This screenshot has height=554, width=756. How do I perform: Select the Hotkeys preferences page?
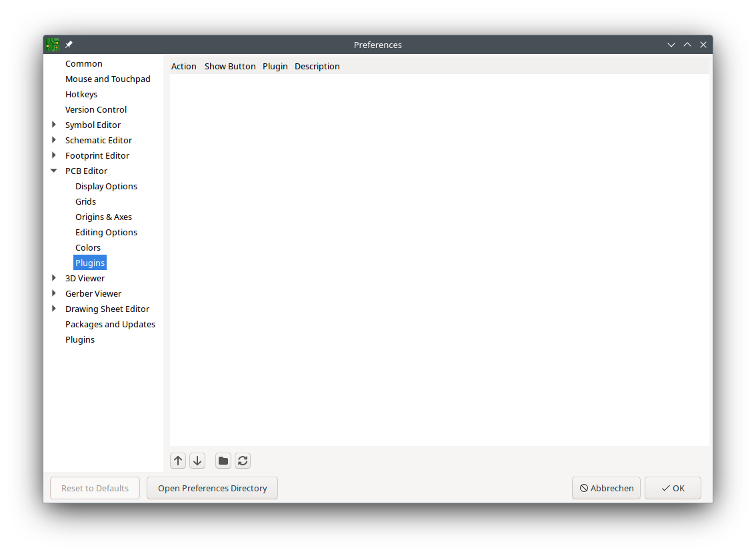click(81, 94)
